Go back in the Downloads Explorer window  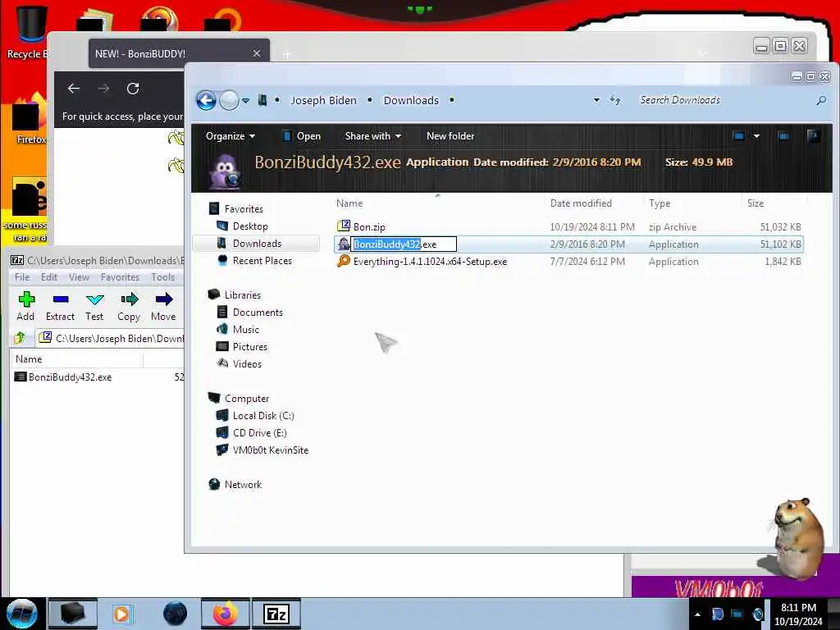(206, 100)
